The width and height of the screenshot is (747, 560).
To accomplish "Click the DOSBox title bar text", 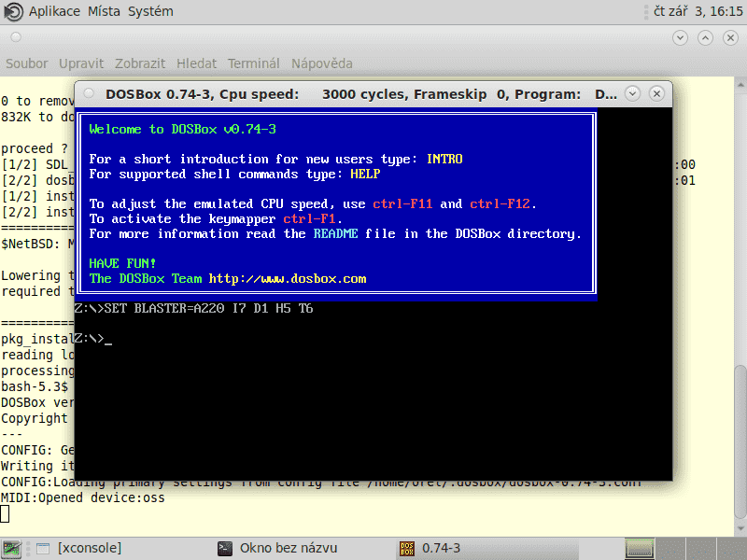I will [361, 94].
